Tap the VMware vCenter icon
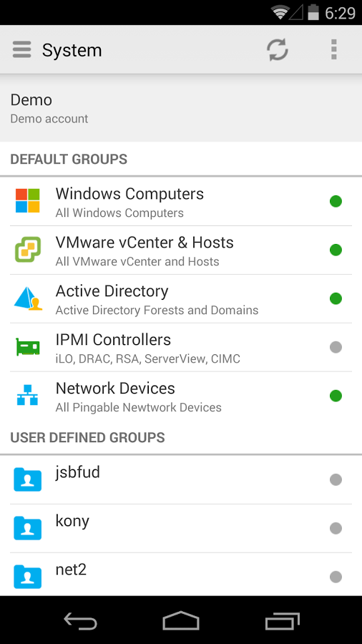The image size is (362, 644). 27,249
